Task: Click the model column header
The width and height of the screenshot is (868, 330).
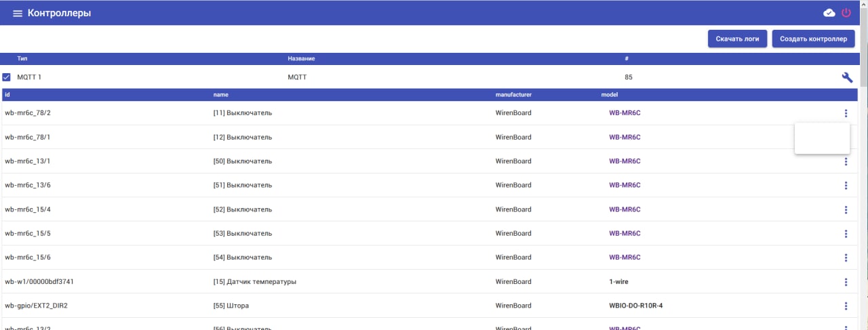Action: pos(609,95)
